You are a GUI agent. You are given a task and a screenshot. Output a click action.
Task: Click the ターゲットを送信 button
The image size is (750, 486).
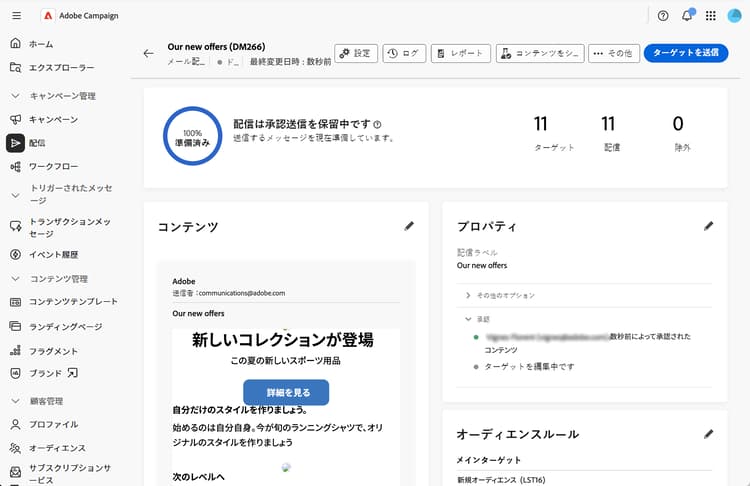click(686, 53)
